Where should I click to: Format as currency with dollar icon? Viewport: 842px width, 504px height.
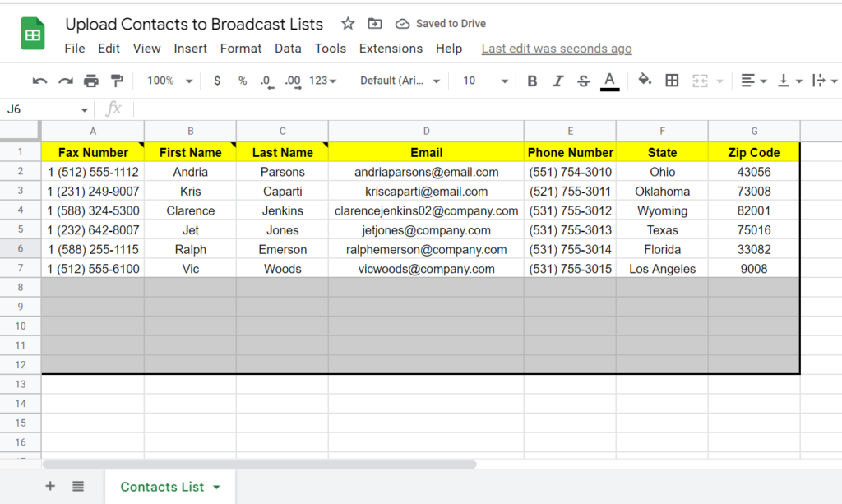coord(217,81)
